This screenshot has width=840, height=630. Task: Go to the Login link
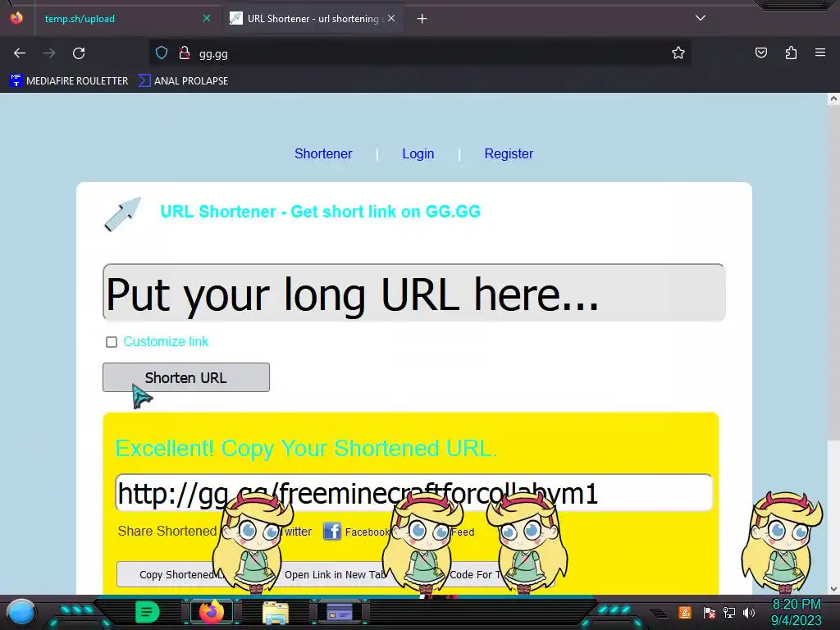point(418,153)
